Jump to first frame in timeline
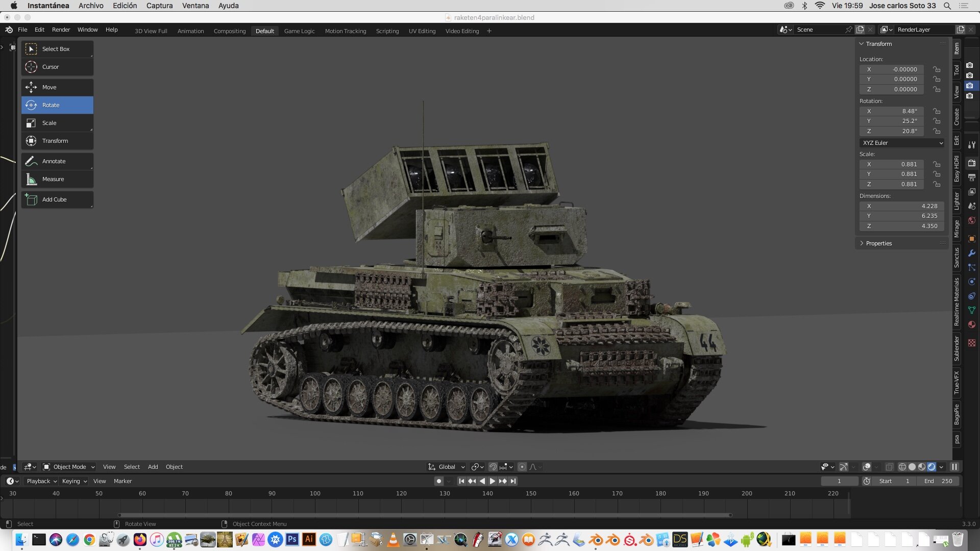This screenshot has height=551, width=980. (461, 481)
